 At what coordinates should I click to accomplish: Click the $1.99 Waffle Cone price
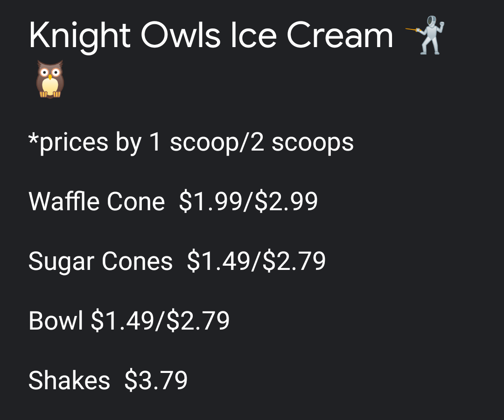[211, 202]
